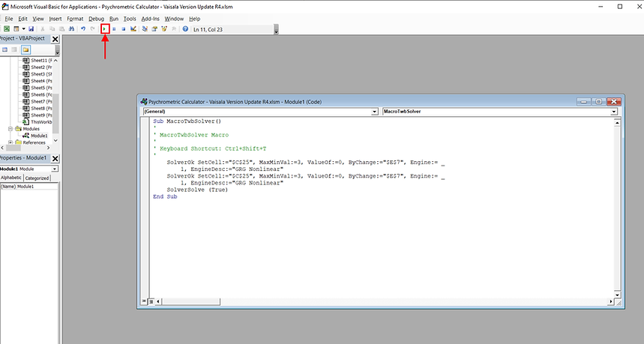Viewport: 644px width, 344px height.
Task: Open the Help menu
Action: 194,19
